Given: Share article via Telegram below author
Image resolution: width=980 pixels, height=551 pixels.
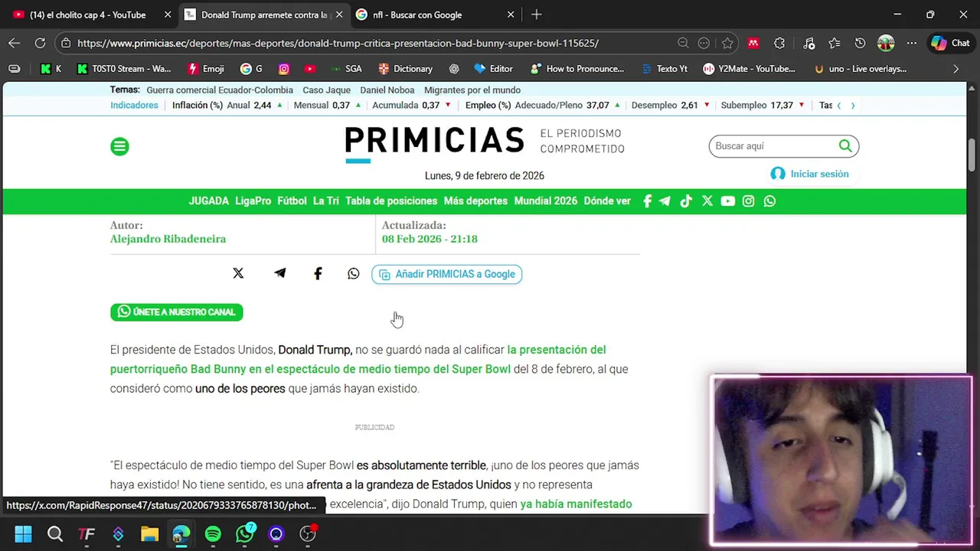Looking at the screenshot, I should 280,273.
